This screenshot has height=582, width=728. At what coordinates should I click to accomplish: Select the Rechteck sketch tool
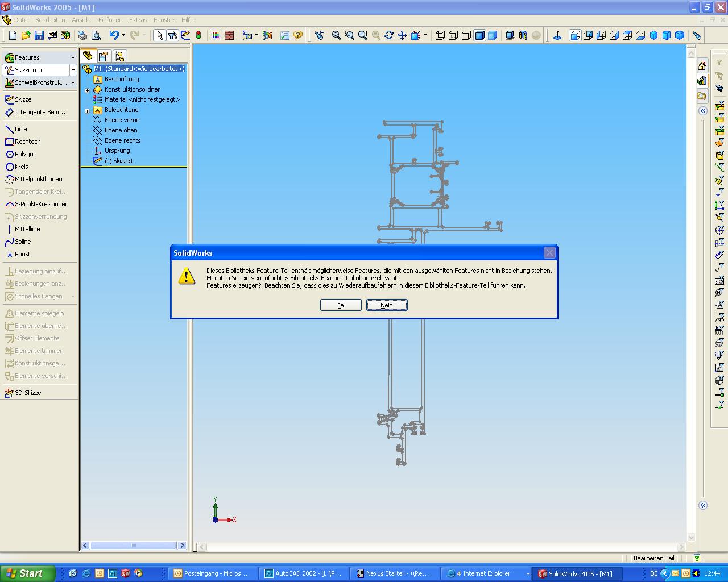click(23, 142)
